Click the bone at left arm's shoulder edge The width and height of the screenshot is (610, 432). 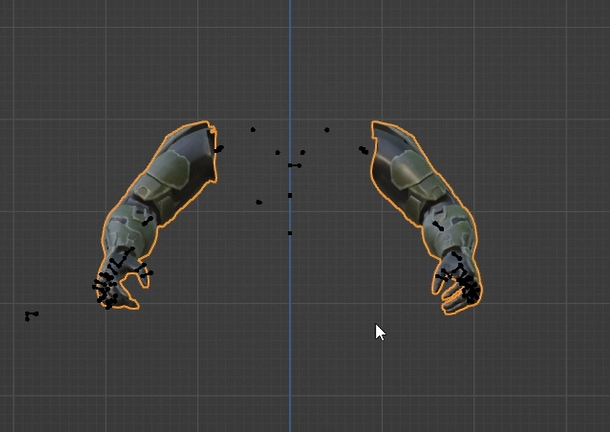click(x=218, y=149)
